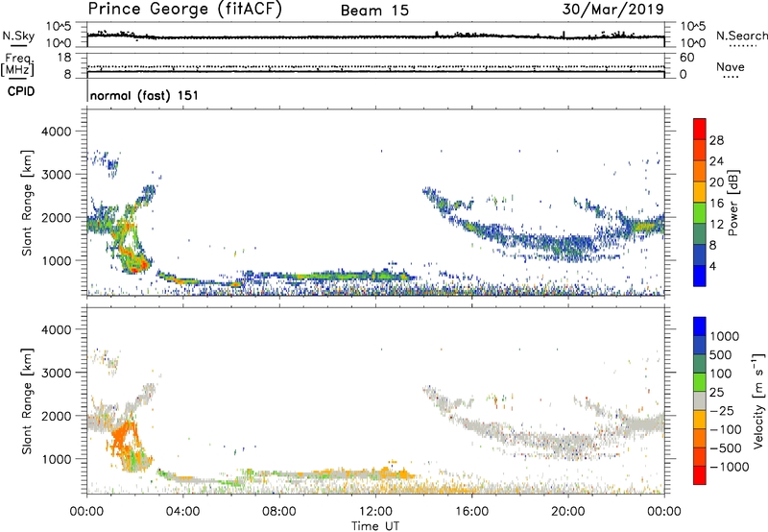Click the '−1000' label on Velocity colorbar

(x=729, y=467)
